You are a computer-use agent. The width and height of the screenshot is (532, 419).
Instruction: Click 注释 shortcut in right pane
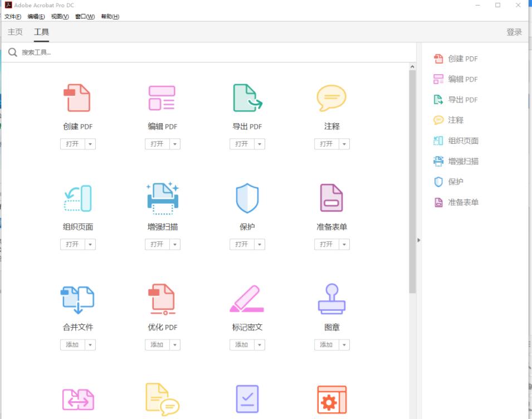click(x=448, y=120)
